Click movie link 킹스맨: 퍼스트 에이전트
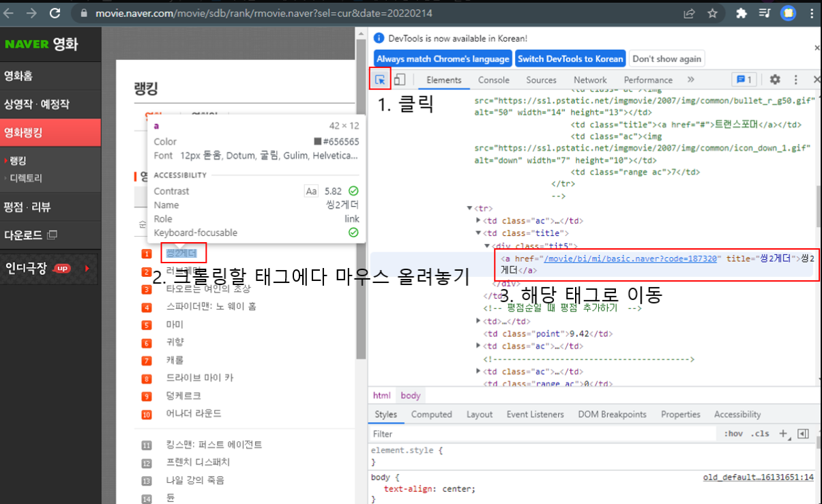Image resolution: width=822 pixels, height=504 pixels. coord(214,445)
